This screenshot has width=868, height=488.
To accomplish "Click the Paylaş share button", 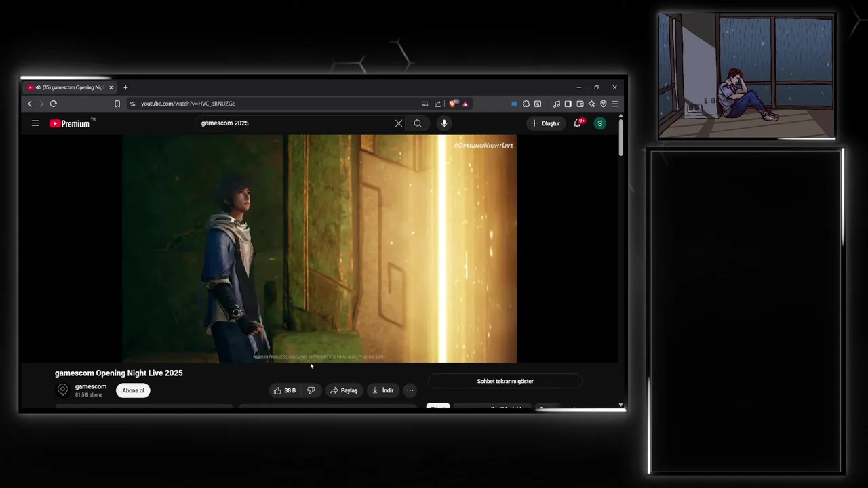I will (343, 390).
